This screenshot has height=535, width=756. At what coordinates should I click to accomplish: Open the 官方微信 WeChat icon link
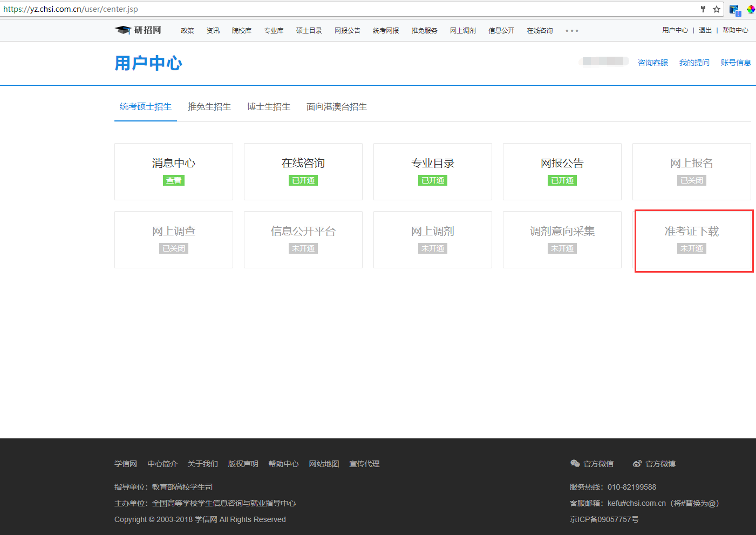click(x=575, y=464)
